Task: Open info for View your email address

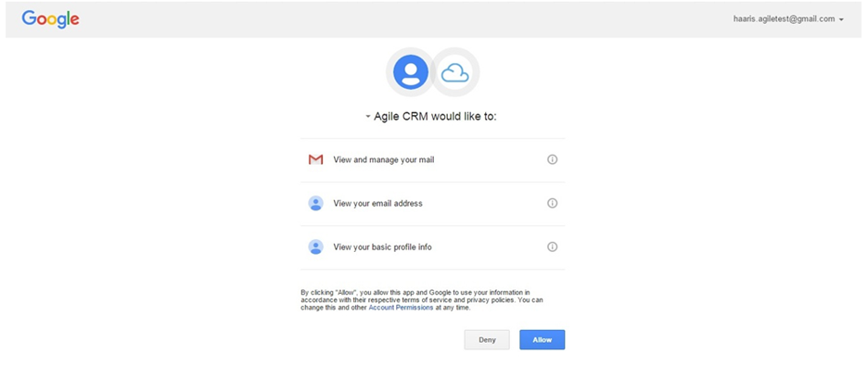Action: (x=552, y=204)
